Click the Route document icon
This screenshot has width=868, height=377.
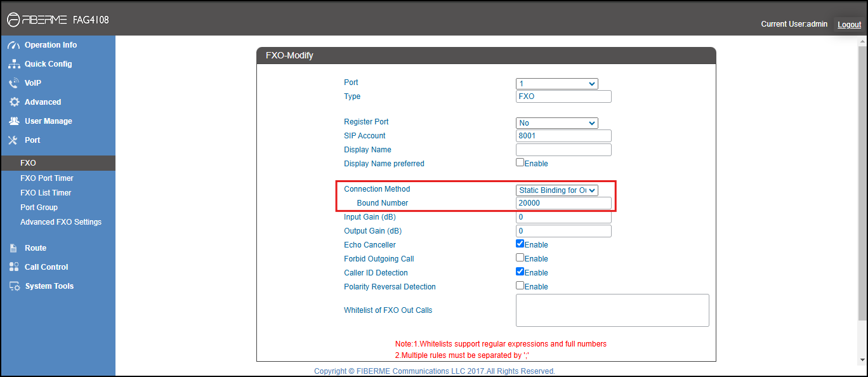click(14, 248)
